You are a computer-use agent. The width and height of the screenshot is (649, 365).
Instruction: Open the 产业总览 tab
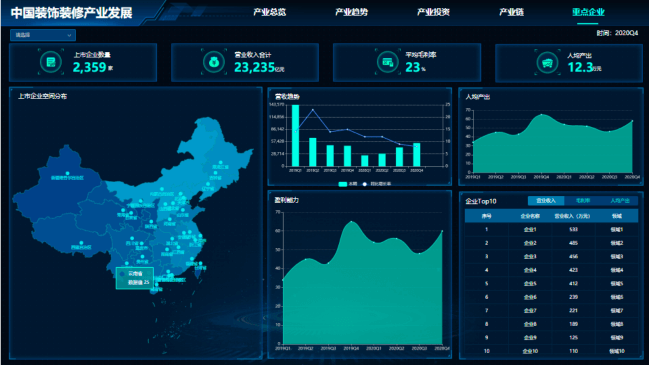point(269,12)
